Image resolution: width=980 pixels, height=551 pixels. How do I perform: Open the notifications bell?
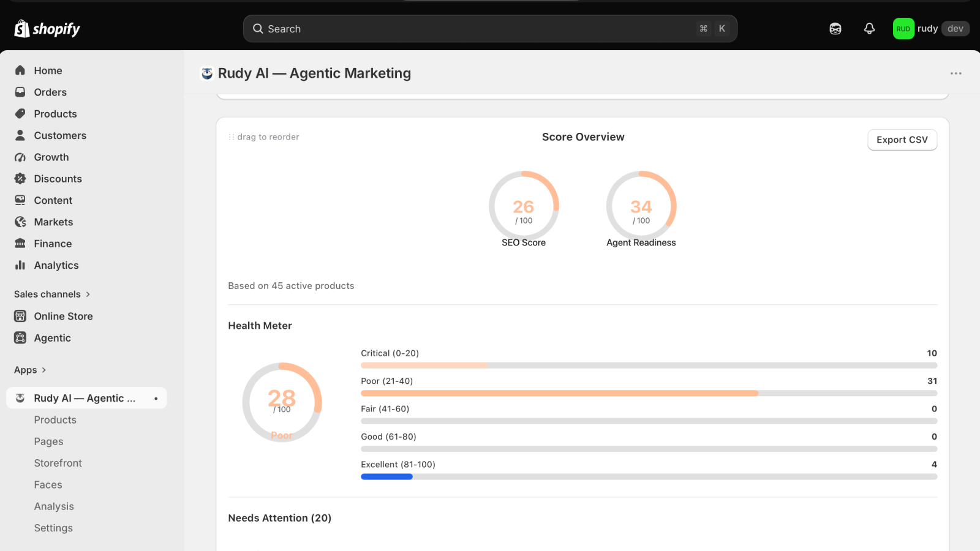tap(869, 29)
